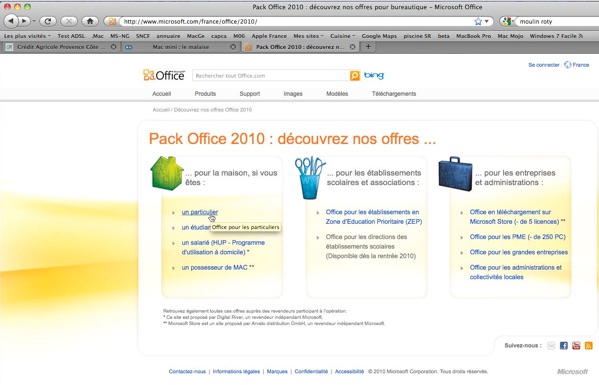Open 'Office pour les grandes entreprises' link
Image resolution: width=599 pixels, height=385 pixels.
coord(519,252)
